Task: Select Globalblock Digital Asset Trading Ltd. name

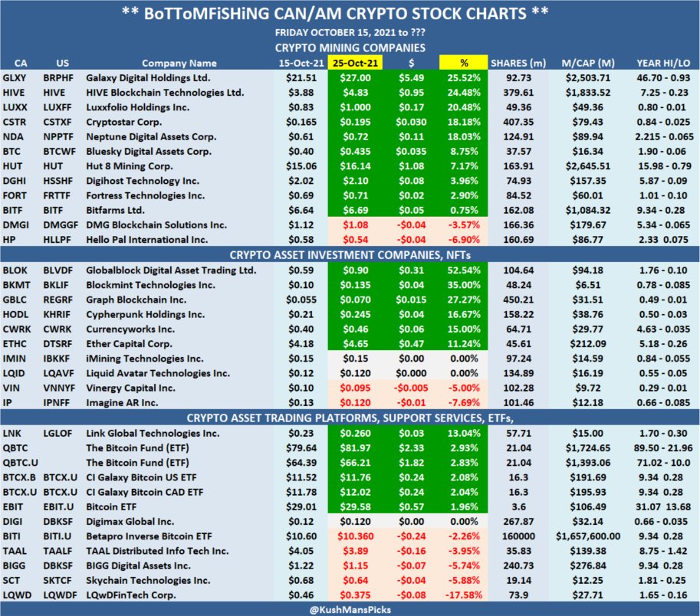Action: (x=172, y=270)
